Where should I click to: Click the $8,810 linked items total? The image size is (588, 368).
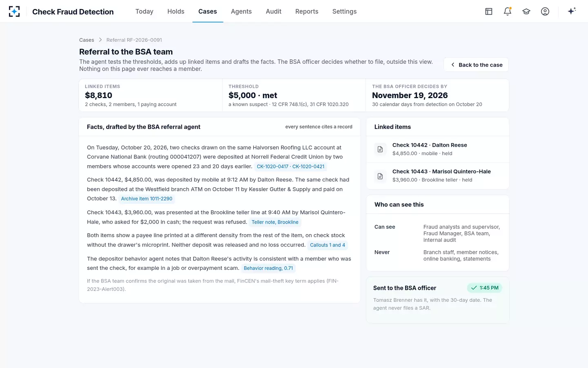coord(98,95)
